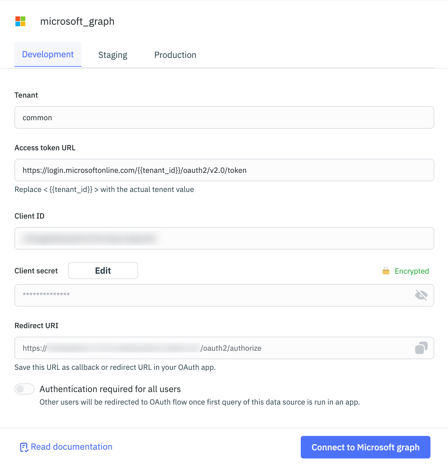Click Edit to change the client secret
Screen dimensions: 448x476
(x=103, y=270)
